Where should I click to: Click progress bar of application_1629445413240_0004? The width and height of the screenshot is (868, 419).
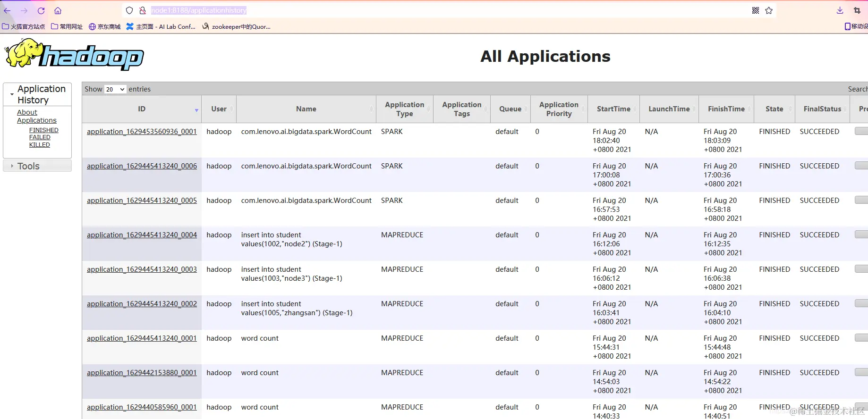coord(861,235)
